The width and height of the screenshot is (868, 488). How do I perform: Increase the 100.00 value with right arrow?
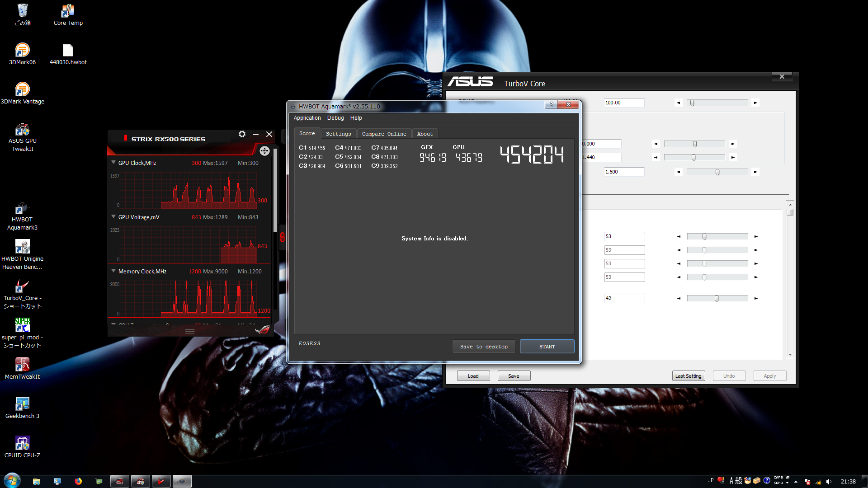(755, 103)
